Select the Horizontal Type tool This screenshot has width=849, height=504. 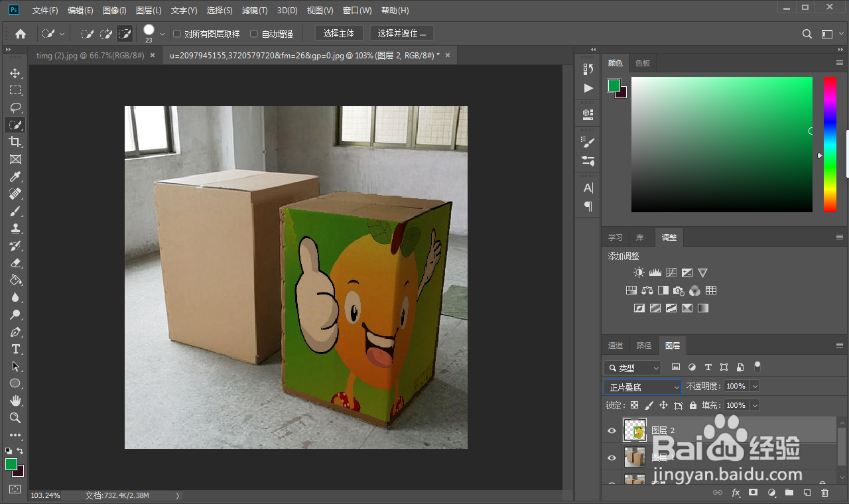click(x=15, y=349)
